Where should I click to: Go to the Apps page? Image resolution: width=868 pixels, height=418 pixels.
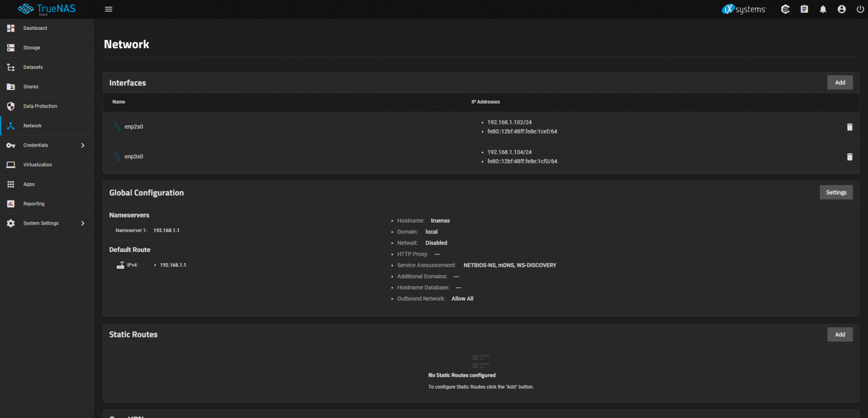[29, 185]
